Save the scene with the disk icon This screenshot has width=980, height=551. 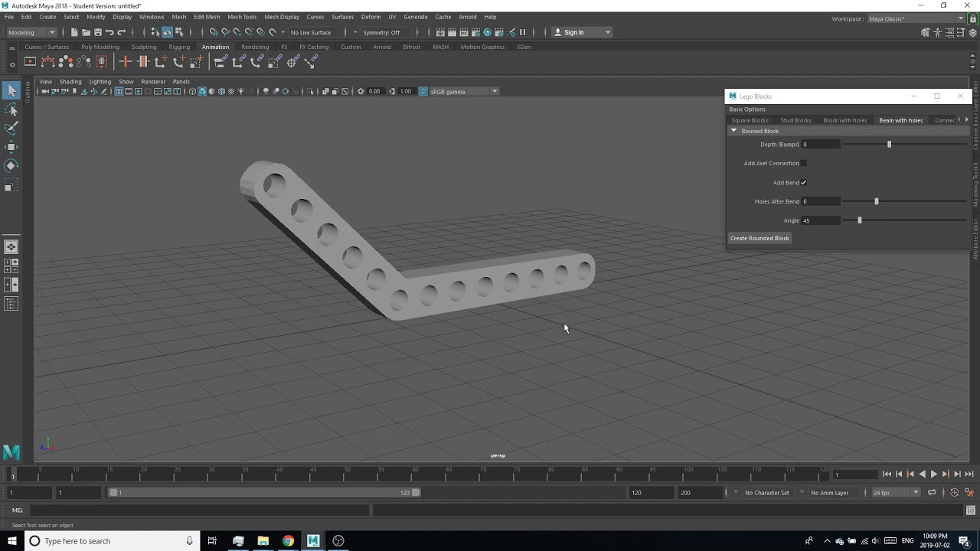(x=98, y=32)
